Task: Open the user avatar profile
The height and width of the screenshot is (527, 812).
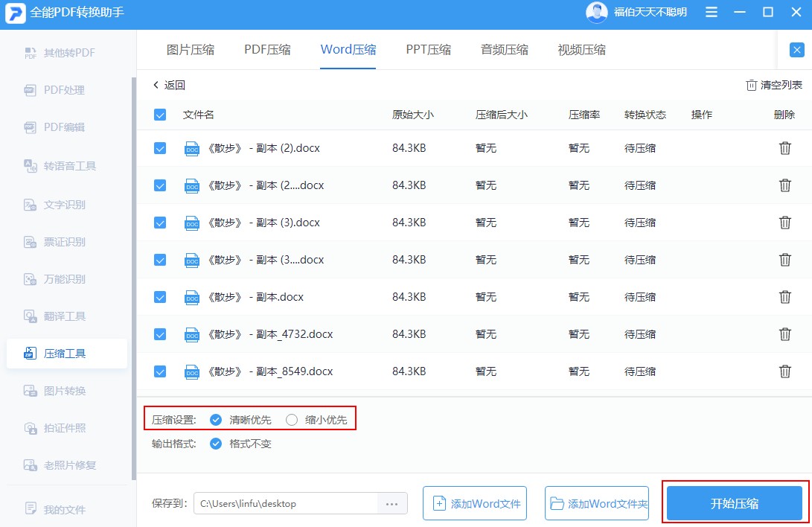Action: click(597, 12)
